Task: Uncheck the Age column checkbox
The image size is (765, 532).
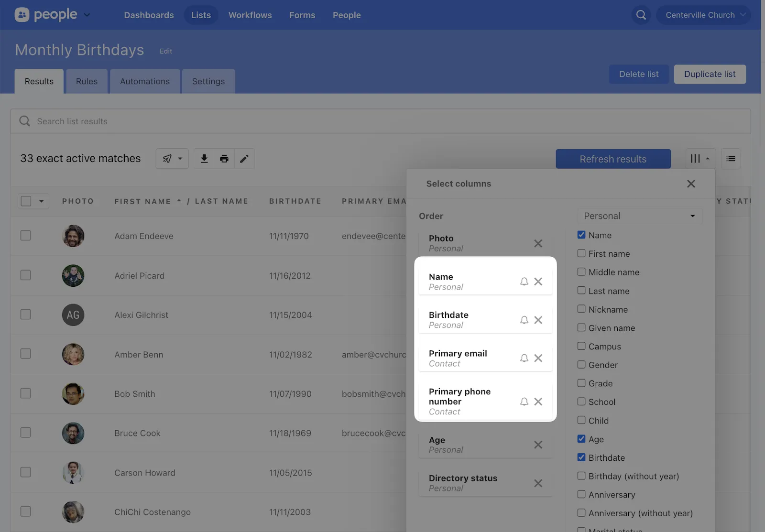Action: pos(581,439)
